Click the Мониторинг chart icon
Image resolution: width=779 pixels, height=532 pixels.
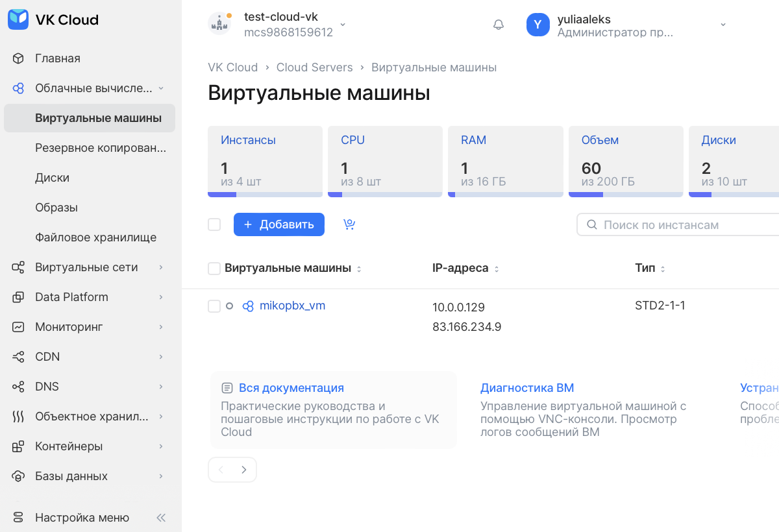(18, 327)
